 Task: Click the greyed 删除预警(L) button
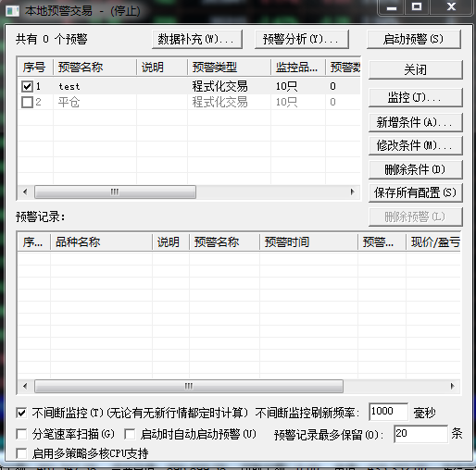[x=416, y=216]
